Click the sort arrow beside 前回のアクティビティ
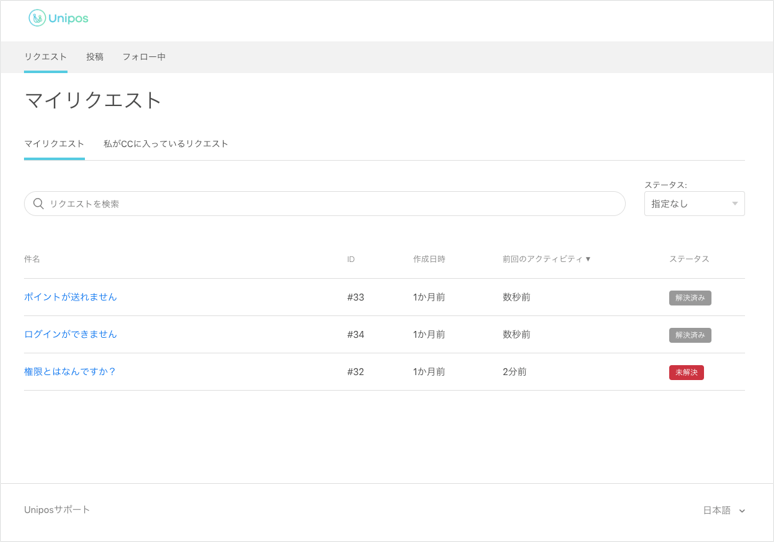This screenshot has width=774, height=542. tap(588, 259)
